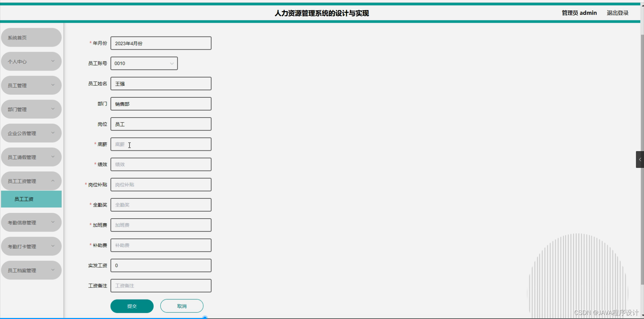Focus the 底薪 input field
The image size is (644, 319).
[x=161, y=144]
